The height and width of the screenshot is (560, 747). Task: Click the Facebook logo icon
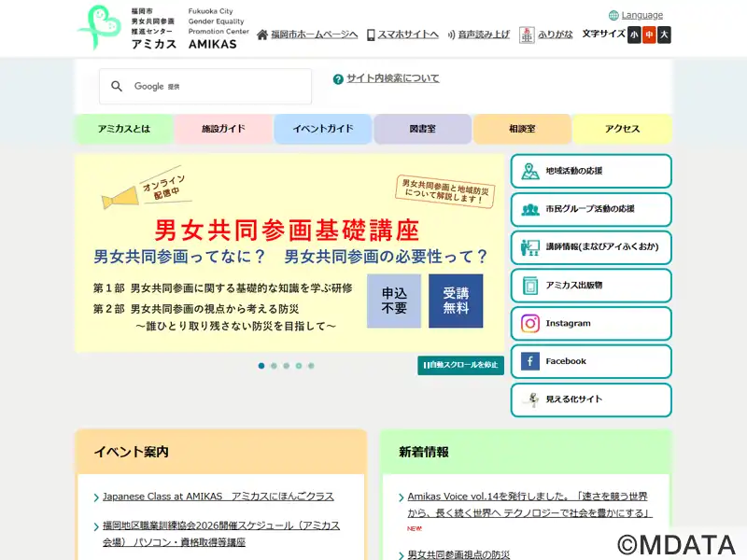click(x=529, y=361)
